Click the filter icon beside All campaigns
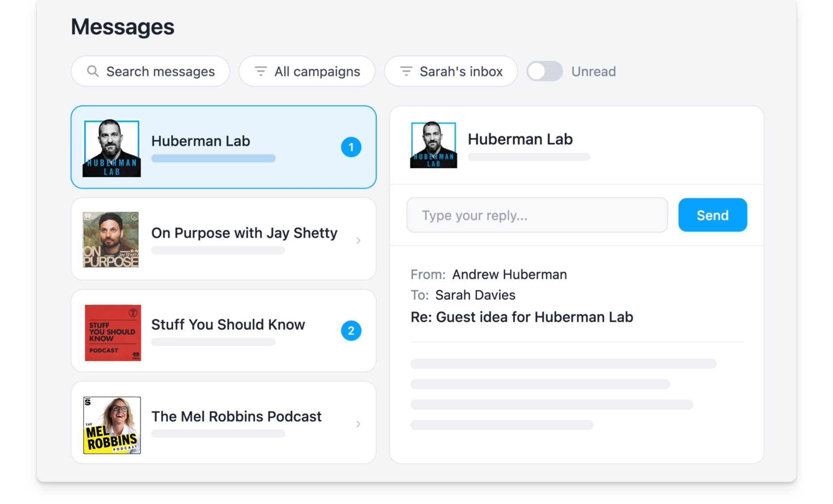This screenshot has height=504, width=833. click(260, 71)
